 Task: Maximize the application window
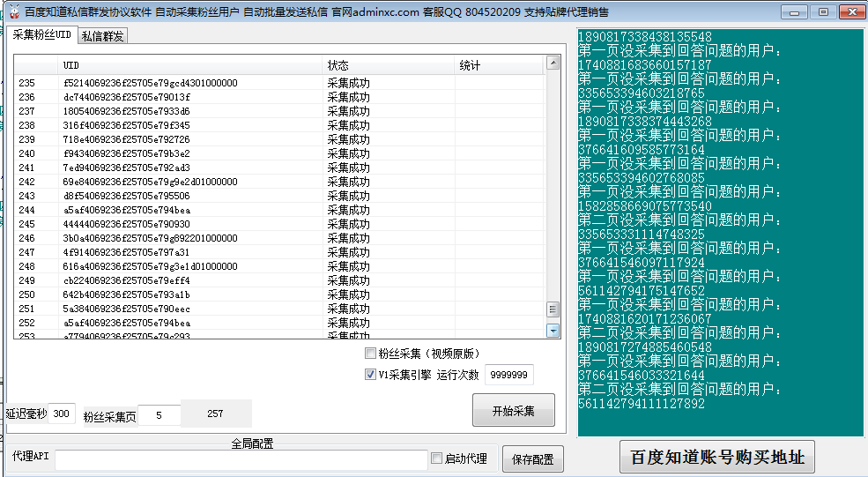[x=821, y=11]
